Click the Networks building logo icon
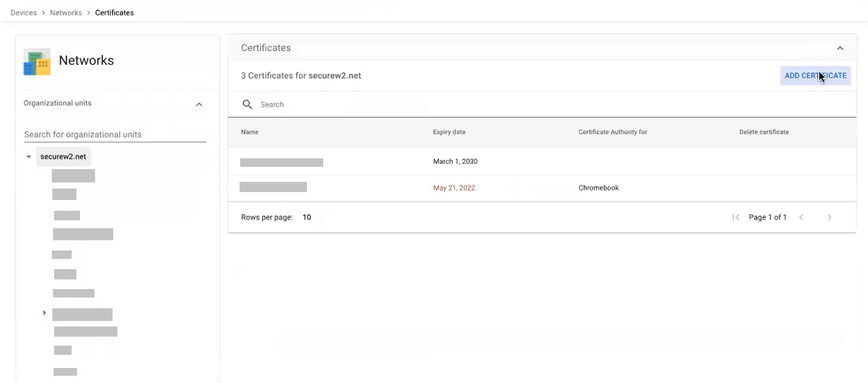The image size is (868, 383). click(37, 62)
